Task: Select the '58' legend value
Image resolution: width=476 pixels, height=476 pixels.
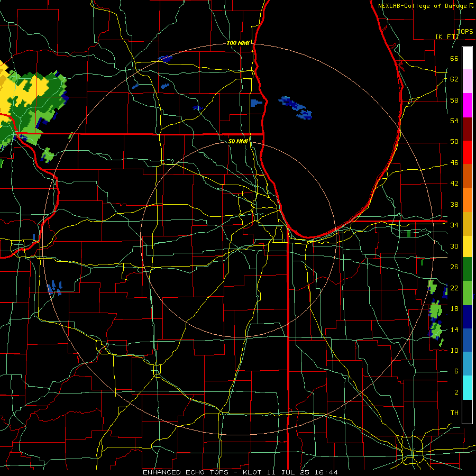Action: (454, 100)
